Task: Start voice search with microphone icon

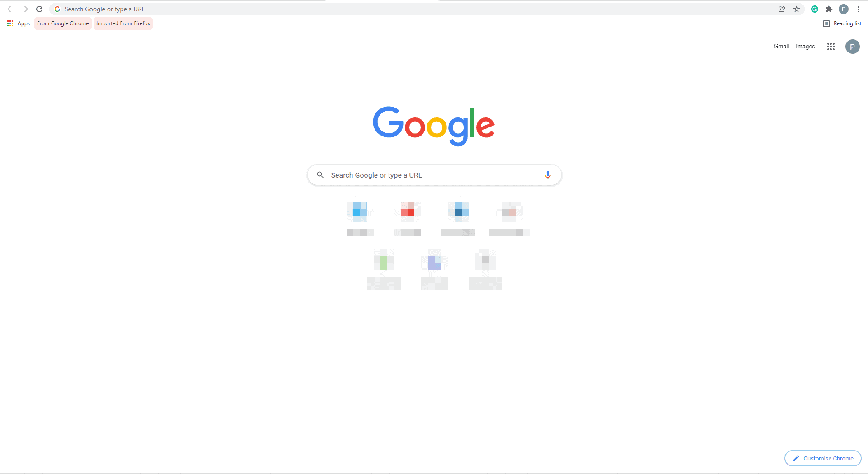Action: click(x=548, y=175)
